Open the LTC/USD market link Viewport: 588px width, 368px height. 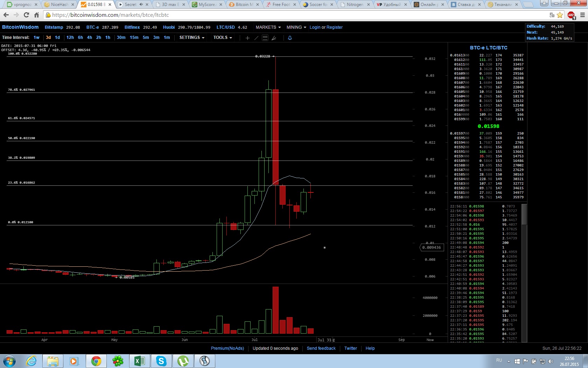(x=226, y=27)
